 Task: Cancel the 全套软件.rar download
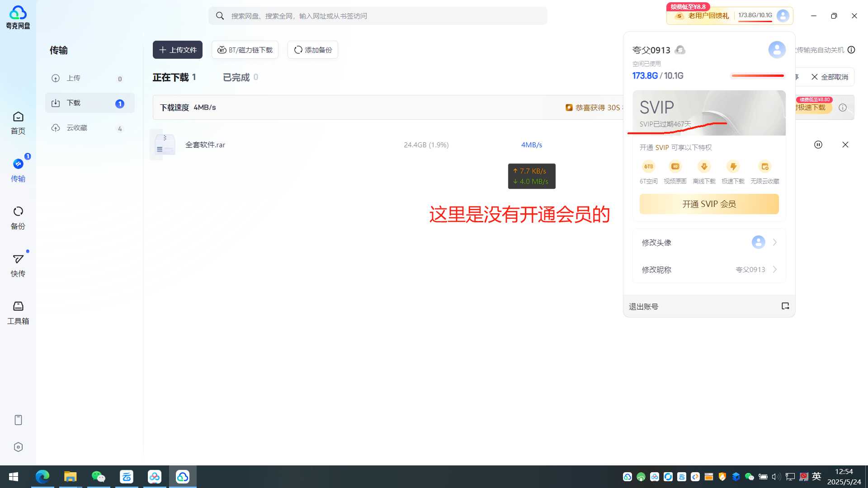pyautogui.click(x=845, y=145)
